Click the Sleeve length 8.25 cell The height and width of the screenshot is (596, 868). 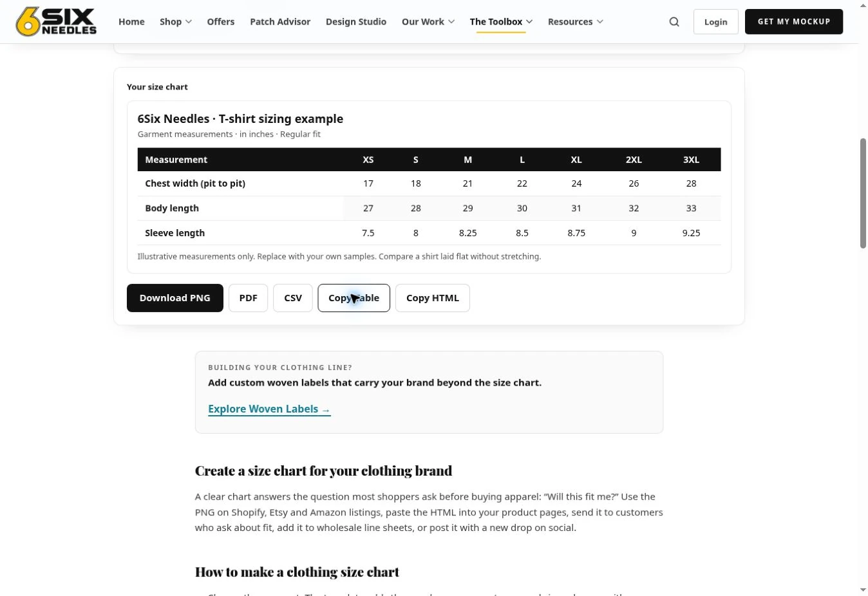pyautogui.click(x=468, y=233)
